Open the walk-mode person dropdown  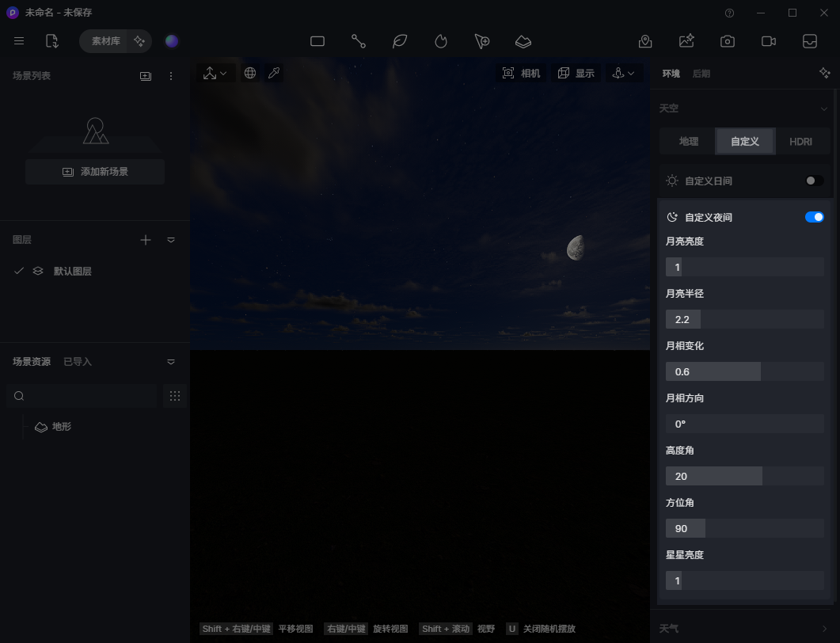coord(624,73)
